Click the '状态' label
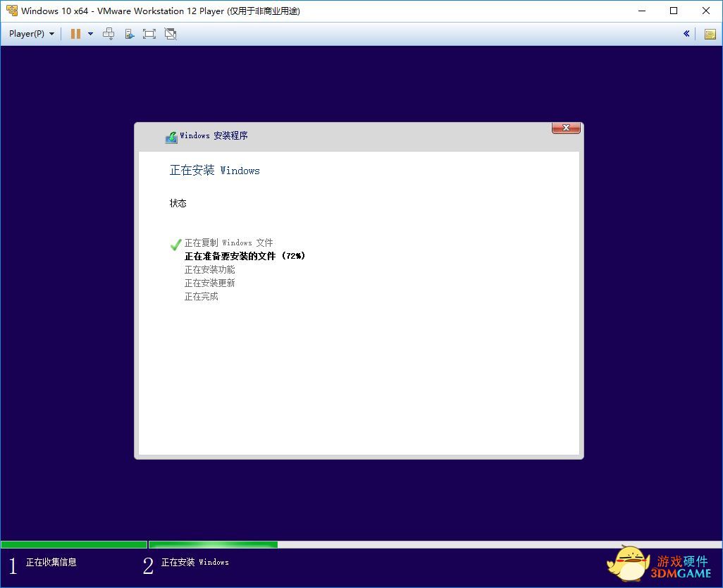Image resolution: width=723 pixels, height=588 pixels. 178,203
